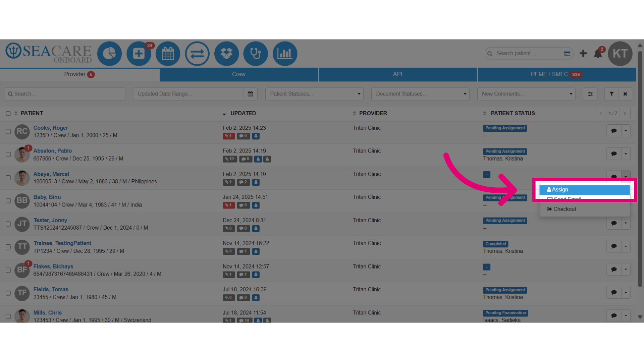The image size is (644, 362).
Task: Focus the Updated Date Range field
Action: [188, 94]
